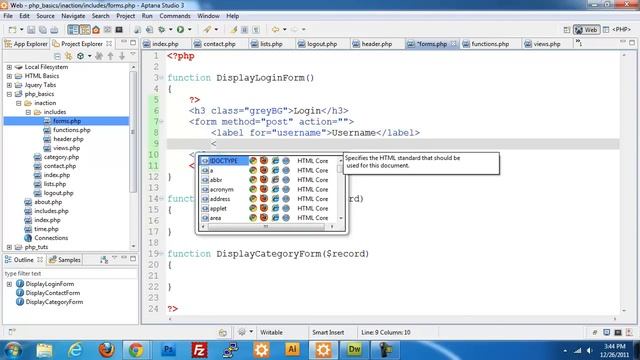The image size is (640, 360).
Task: Open the New file dropdown arrow
Action: click(22, 30)
